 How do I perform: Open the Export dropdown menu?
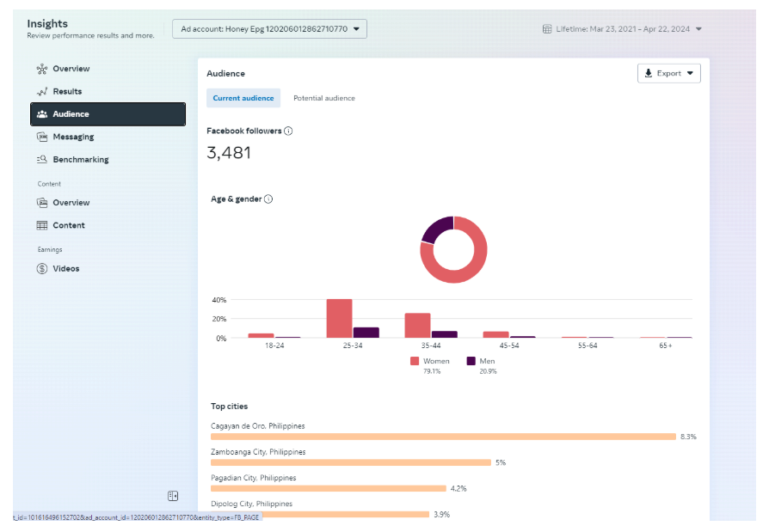click(668, 73)
